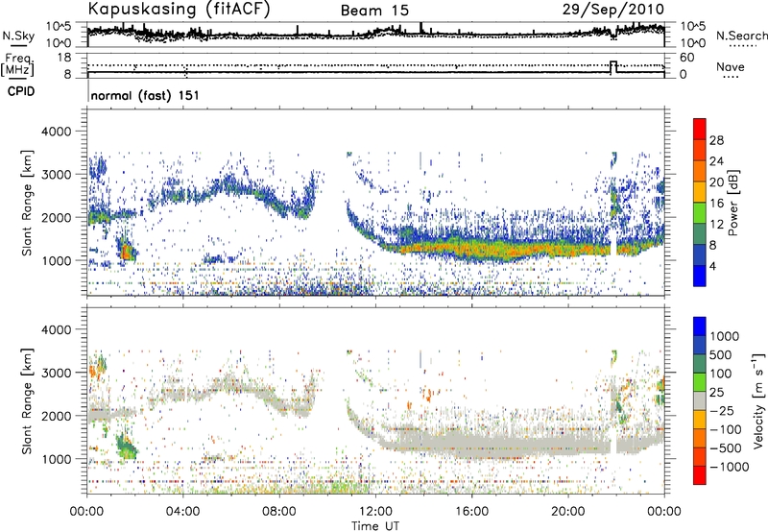The height and width of the screenshot is (532, 768).
Task: Click the -1000 label on Velocity color bar
Action: pyautogui.click(x=729, y=467)
